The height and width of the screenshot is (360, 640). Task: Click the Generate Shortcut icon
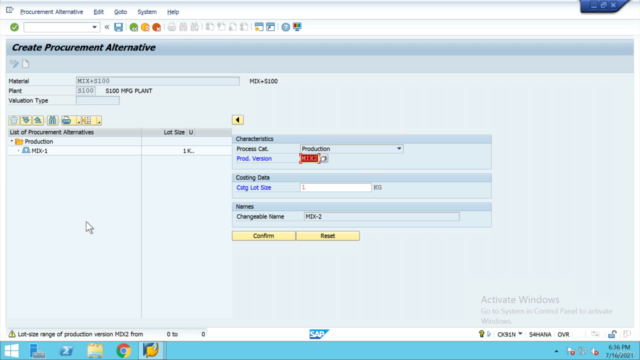tap(270, 27)
